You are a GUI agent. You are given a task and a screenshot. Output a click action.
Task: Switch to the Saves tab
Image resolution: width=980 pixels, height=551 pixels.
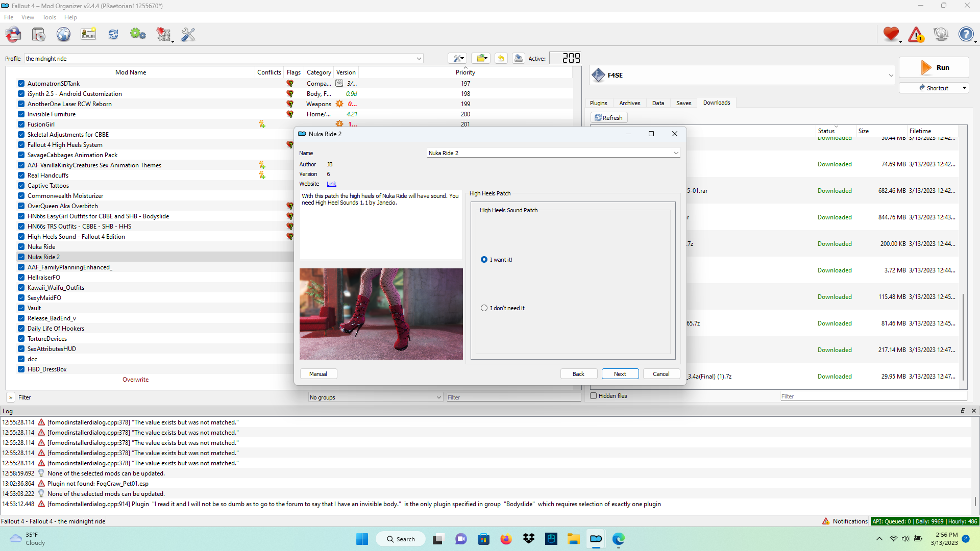pyautogui.click(x=683, y=103)
